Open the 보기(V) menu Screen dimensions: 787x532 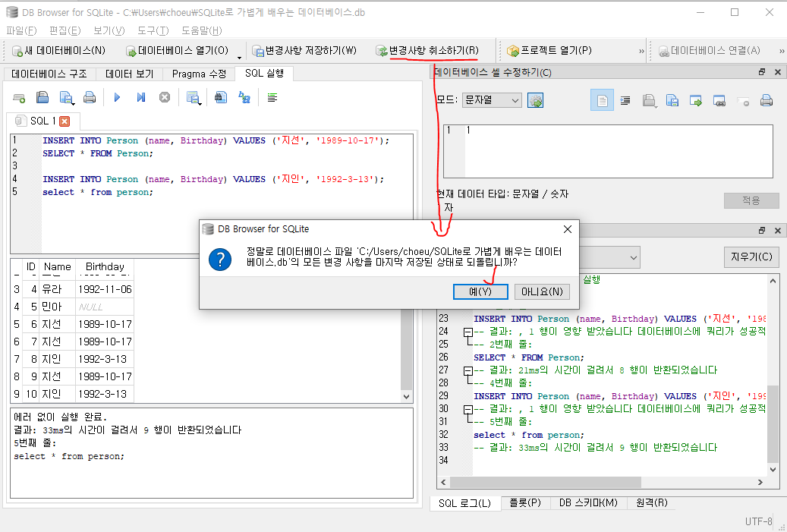[x=109, y=30]
